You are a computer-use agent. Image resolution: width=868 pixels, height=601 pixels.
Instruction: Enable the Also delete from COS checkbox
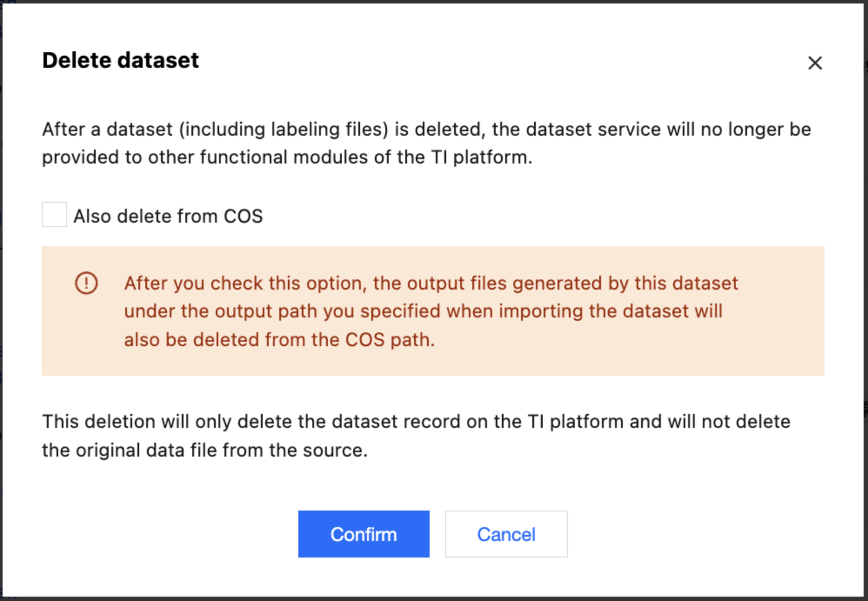[x=54, y=214]
